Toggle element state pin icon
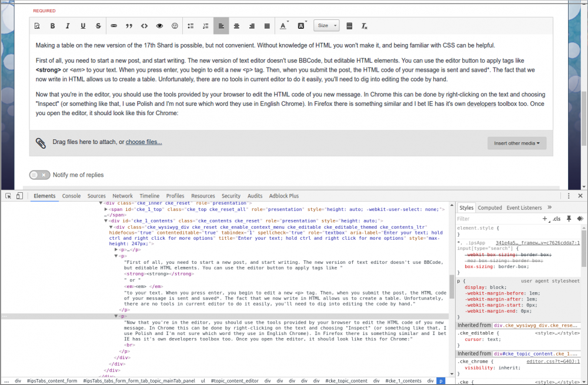This screenshot has height=385, width=588. [569, 219]
